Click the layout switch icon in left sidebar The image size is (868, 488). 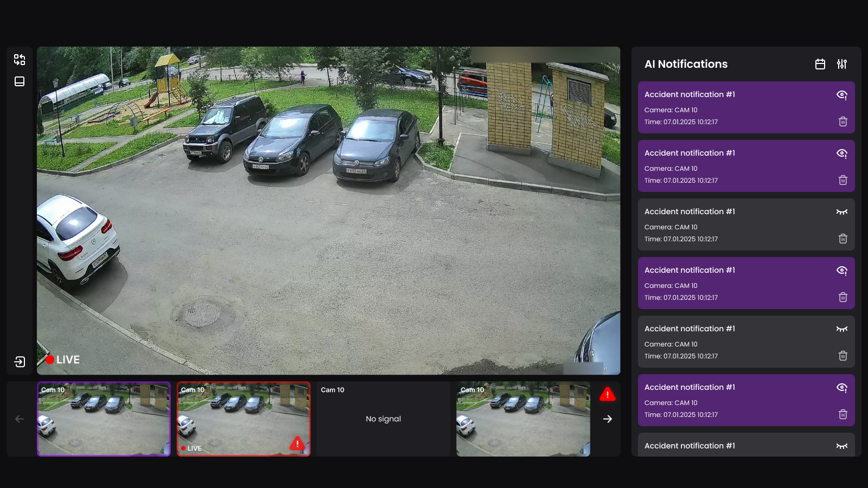(x=20, y=60)
